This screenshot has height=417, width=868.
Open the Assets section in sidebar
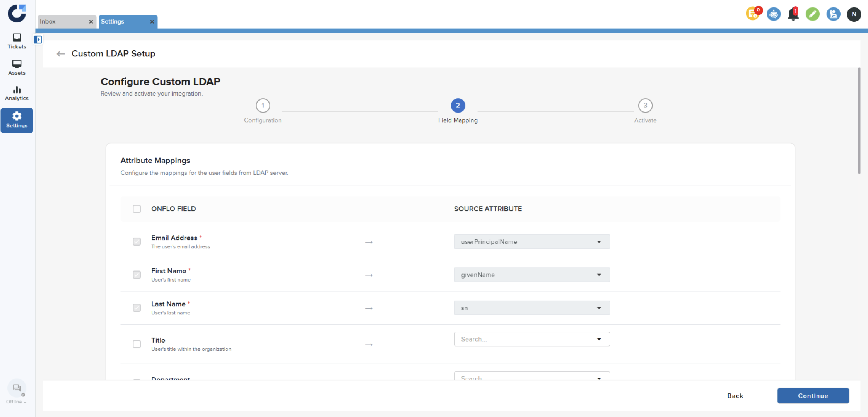tap(17, 67)
